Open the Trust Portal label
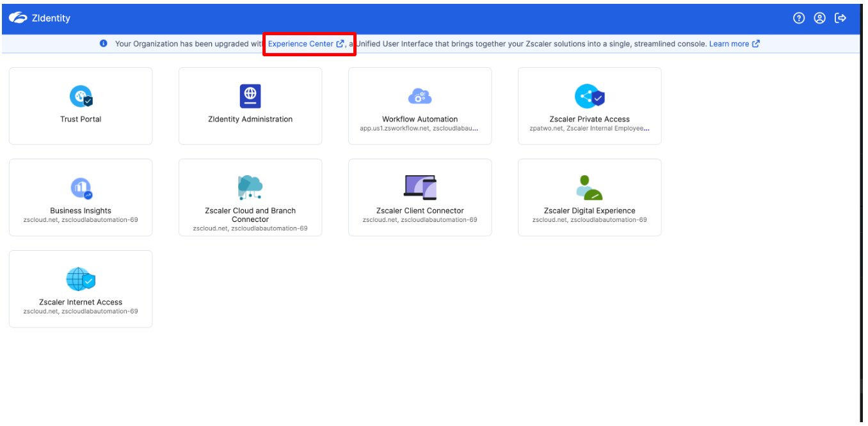 81,119
